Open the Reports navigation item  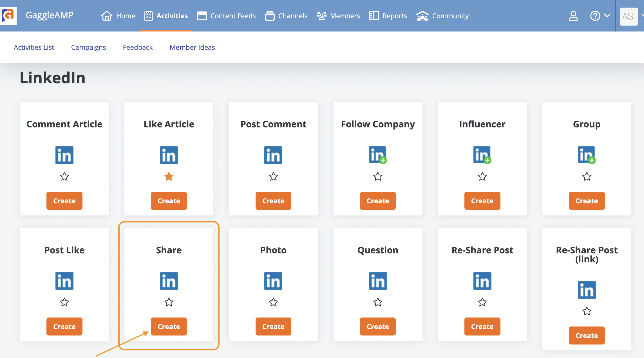(x=388, y=16)
